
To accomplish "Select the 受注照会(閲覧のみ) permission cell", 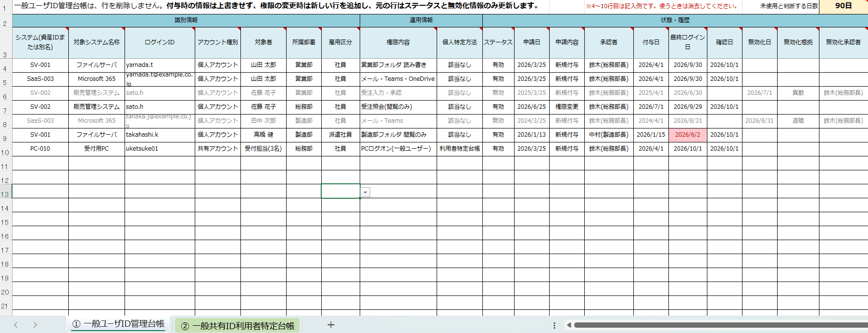I will [x=398, y=107].
